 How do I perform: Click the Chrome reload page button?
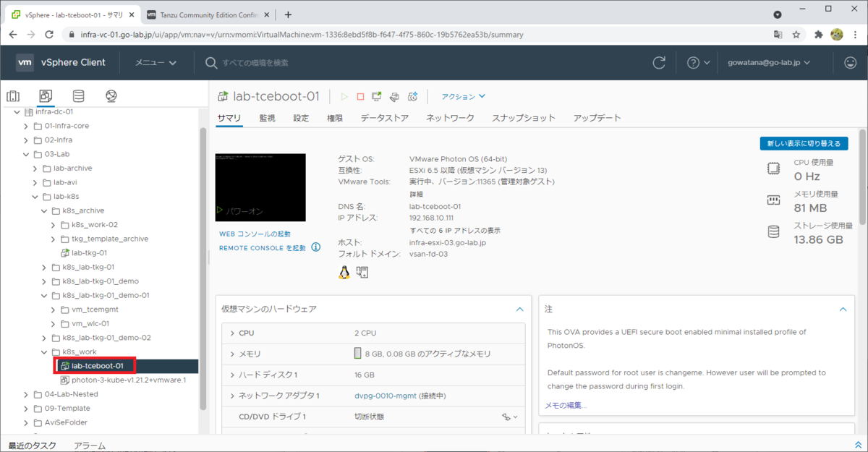pyautogui.click(x=49, y=34)
